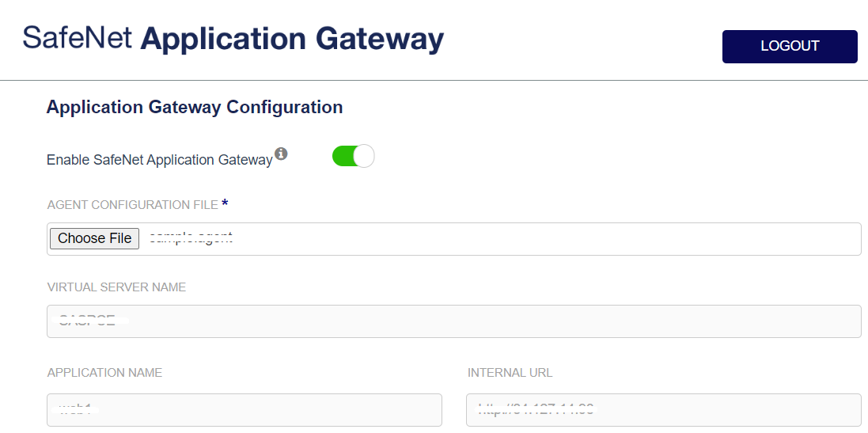868x433 pixels.
Task: Click the INTERNAL URL label
Action: coord(510,373)
